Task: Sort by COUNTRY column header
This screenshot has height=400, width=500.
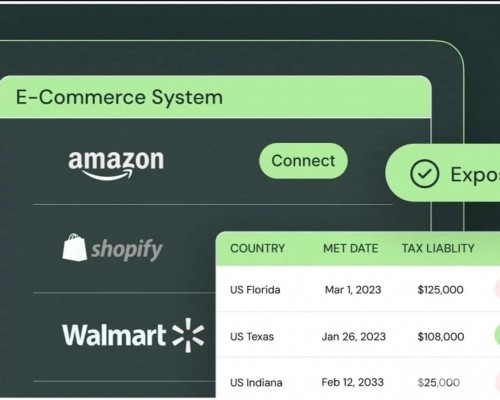Action: [257, 248]
